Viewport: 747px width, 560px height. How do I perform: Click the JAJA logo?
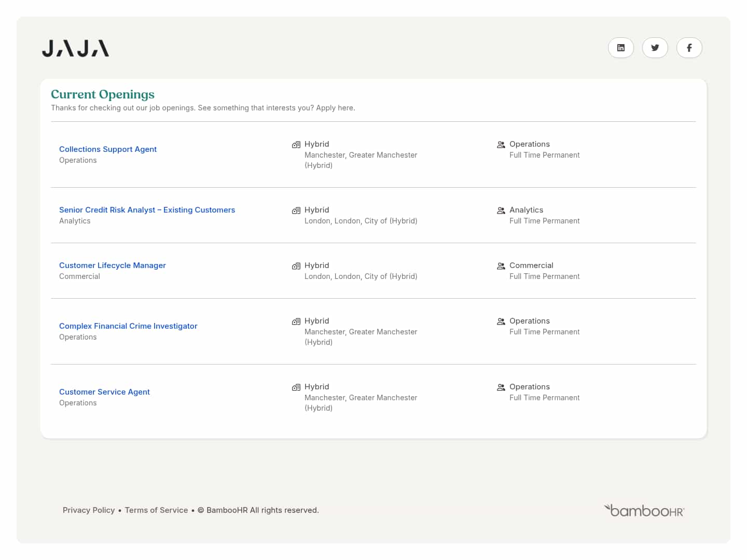(x=76, y=48)
